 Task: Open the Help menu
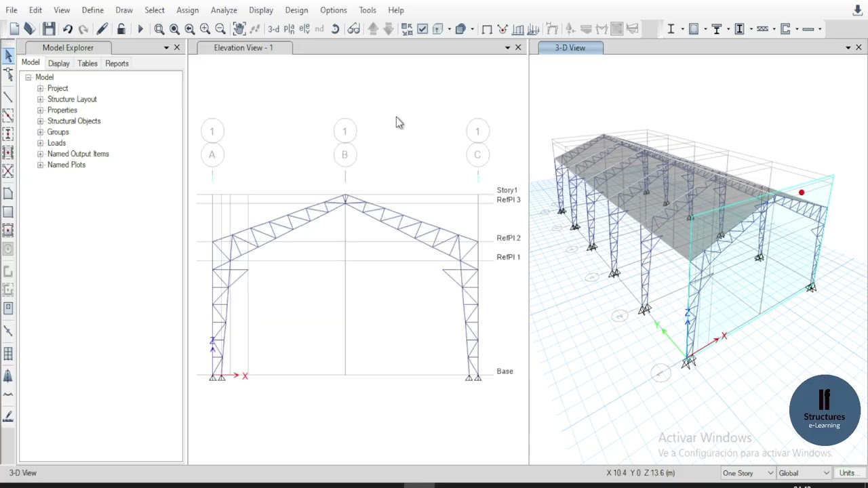pyautogui.click(x=396, y=10)
